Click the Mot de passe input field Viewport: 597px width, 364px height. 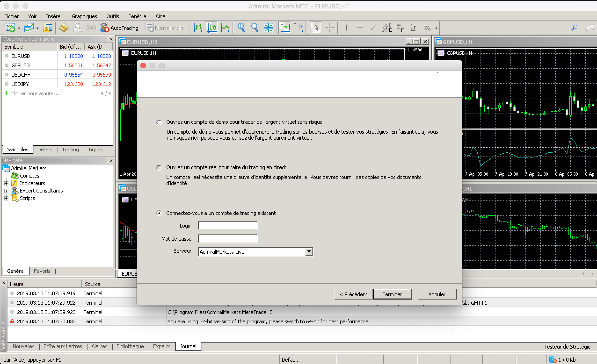[228, 239]
